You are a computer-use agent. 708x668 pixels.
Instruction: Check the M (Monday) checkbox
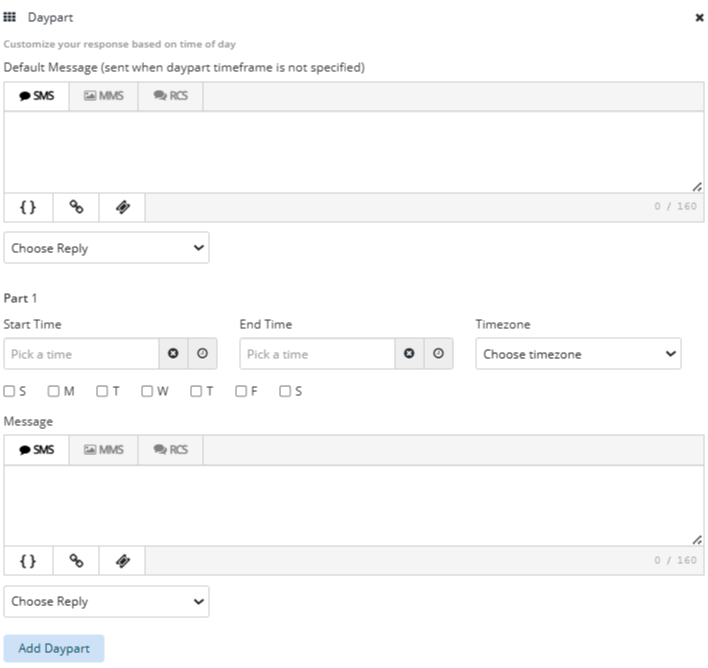tap(54, 391)
